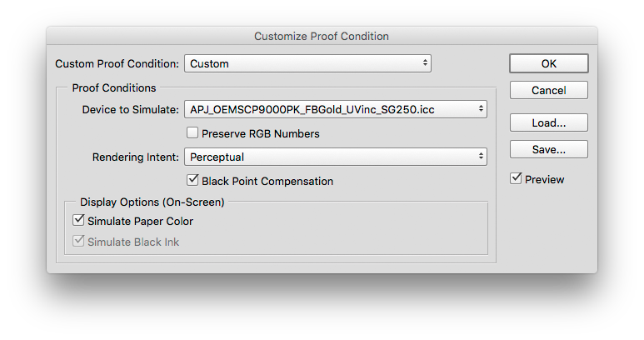Enable Preserve RGB Numbers checkbox

(192, 132)
